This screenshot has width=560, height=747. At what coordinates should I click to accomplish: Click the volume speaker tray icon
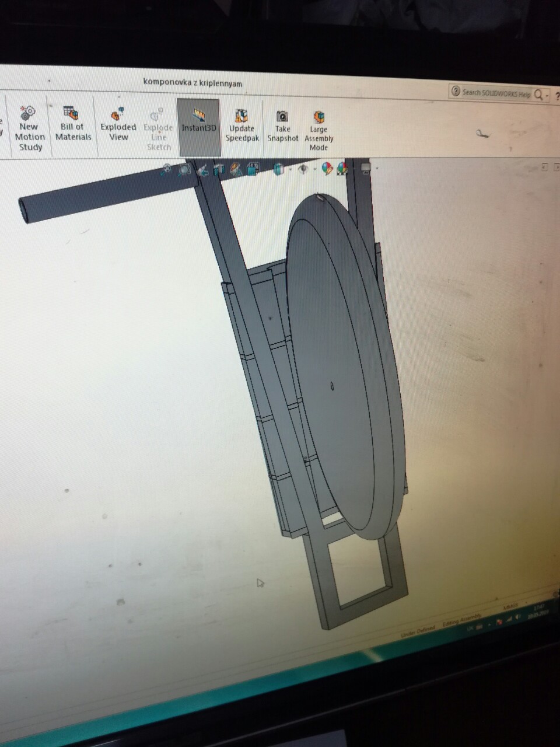(x=519, y=617)
